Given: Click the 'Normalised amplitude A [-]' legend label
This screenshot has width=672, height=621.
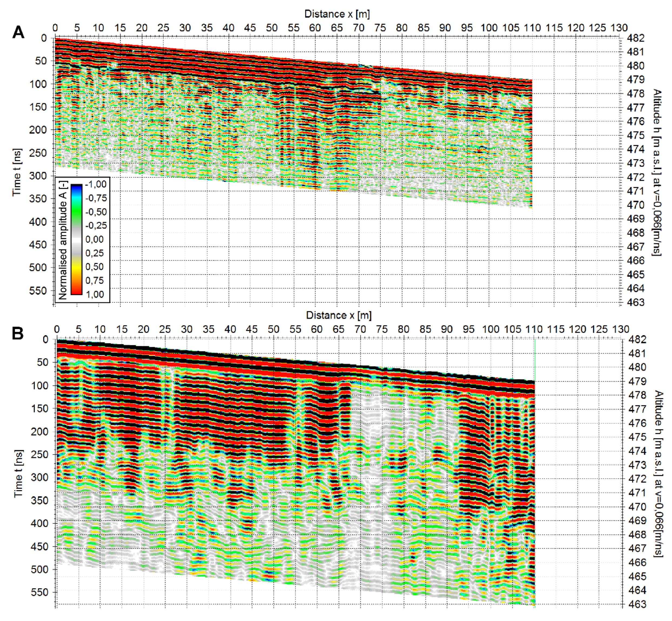Looking at the screenshot, I should coord(63,240).
